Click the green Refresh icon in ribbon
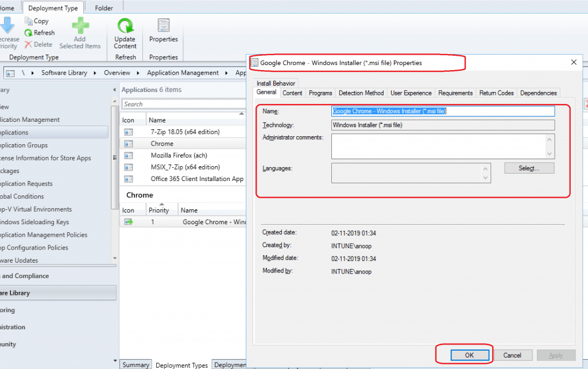Image resolution: width=588 pixels, height=369 pixels. click(x=28, y=33)
